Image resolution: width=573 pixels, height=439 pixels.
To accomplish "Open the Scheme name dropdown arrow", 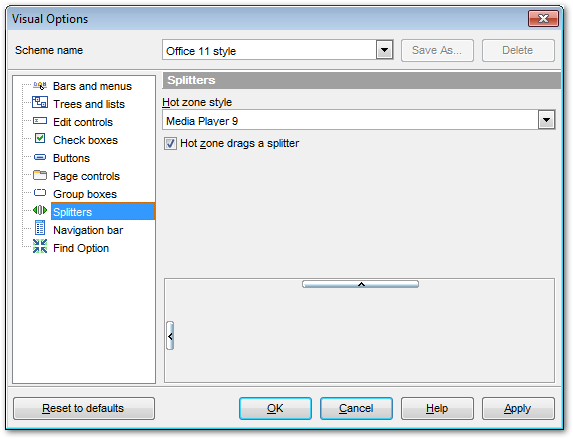I will pyautogui.click(x=384, y=50).
